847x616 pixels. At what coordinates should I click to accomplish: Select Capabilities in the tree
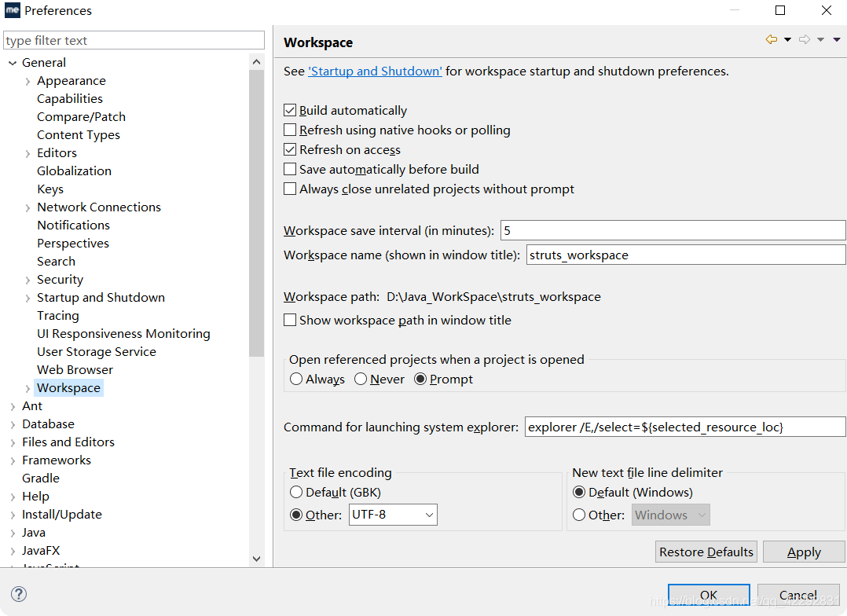coord(70,98)
